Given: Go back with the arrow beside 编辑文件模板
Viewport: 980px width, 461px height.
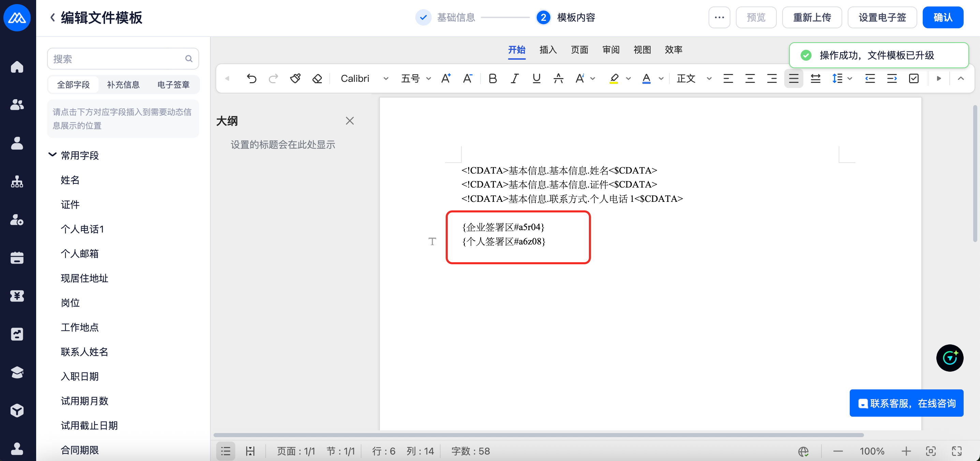Looking at the screenshot, I should tap(53, 17).
